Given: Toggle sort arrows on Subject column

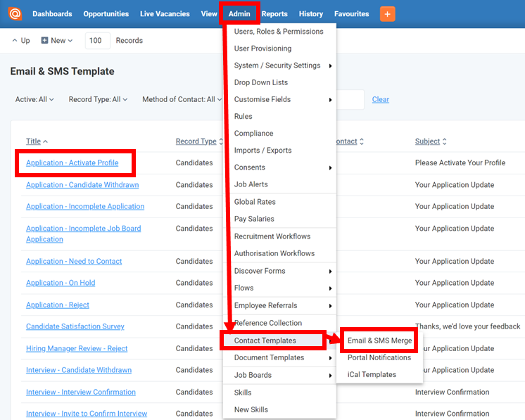Looking at the screenshot, I should click(x=444, y=141).
